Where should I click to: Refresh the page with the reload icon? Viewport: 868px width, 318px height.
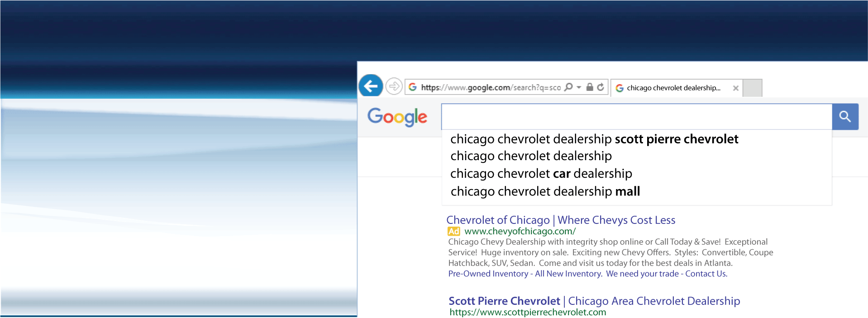(601, 87)
